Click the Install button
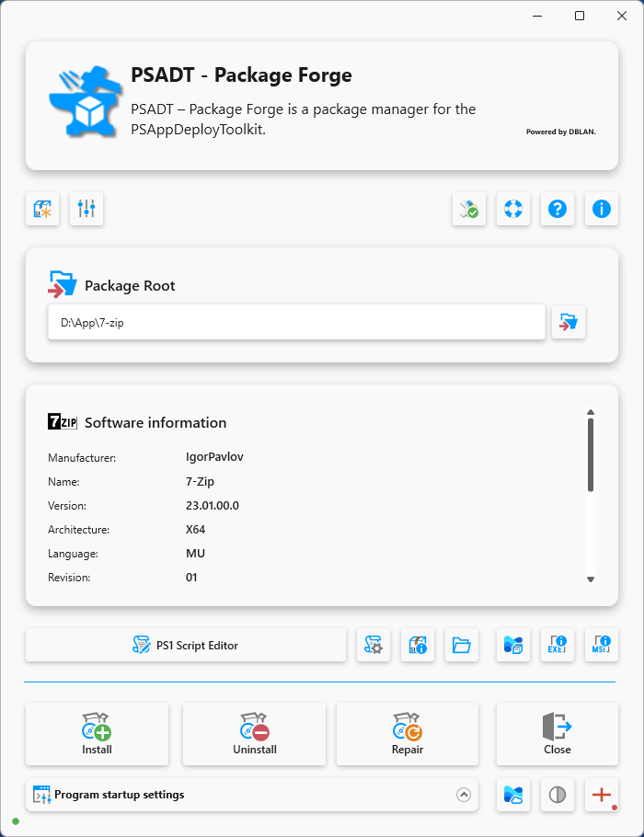Image resolution: width=644 pixels, height=837 pixels. point(98,735)
